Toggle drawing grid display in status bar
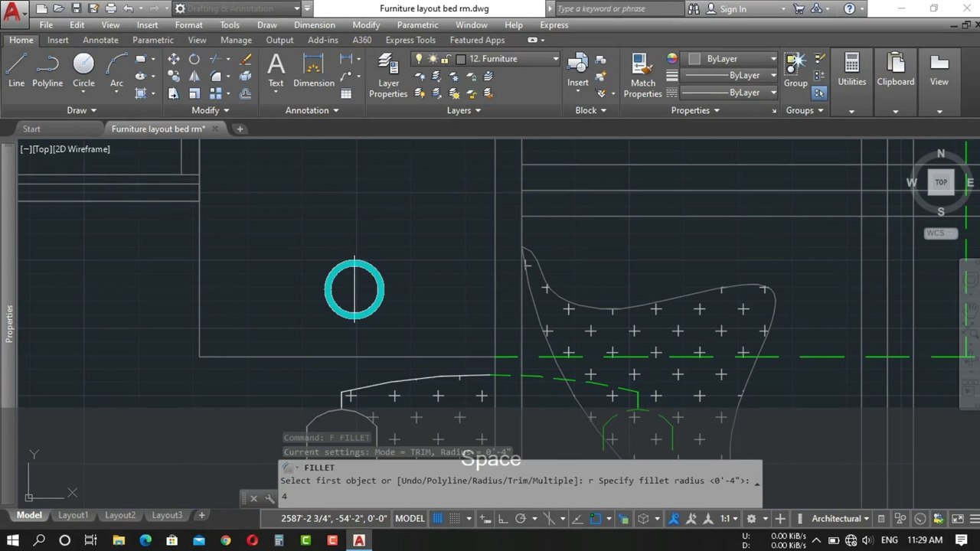 (x=438, y=518)
